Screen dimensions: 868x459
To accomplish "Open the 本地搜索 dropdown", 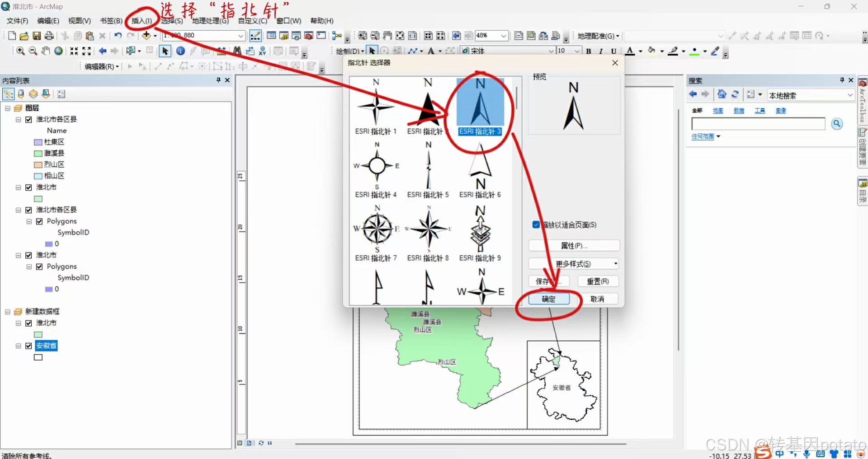I will [x=850, y=95].
